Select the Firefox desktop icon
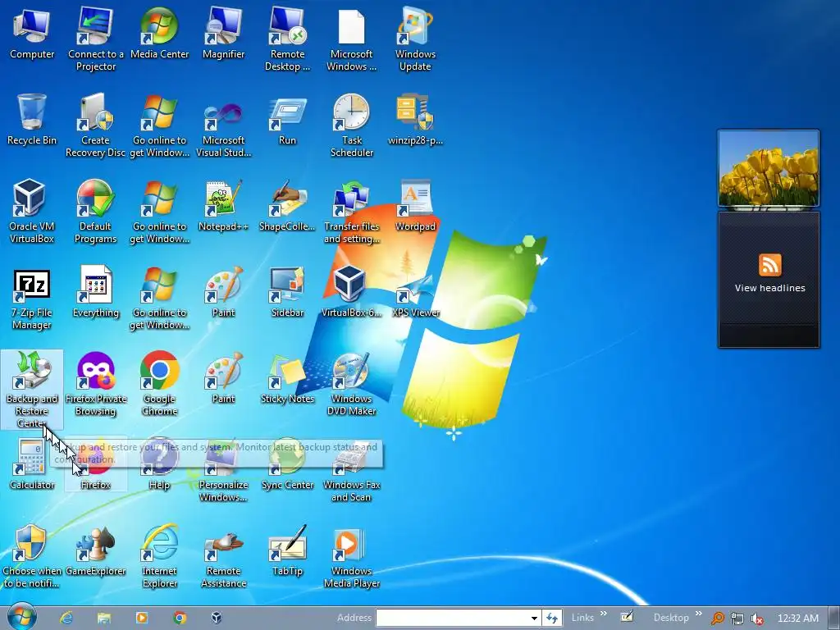 (x=95, y=464)
